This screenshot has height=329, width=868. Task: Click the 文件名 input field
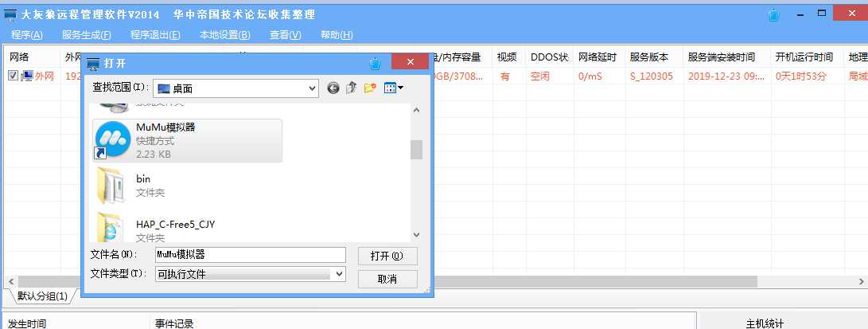point(250,255)
